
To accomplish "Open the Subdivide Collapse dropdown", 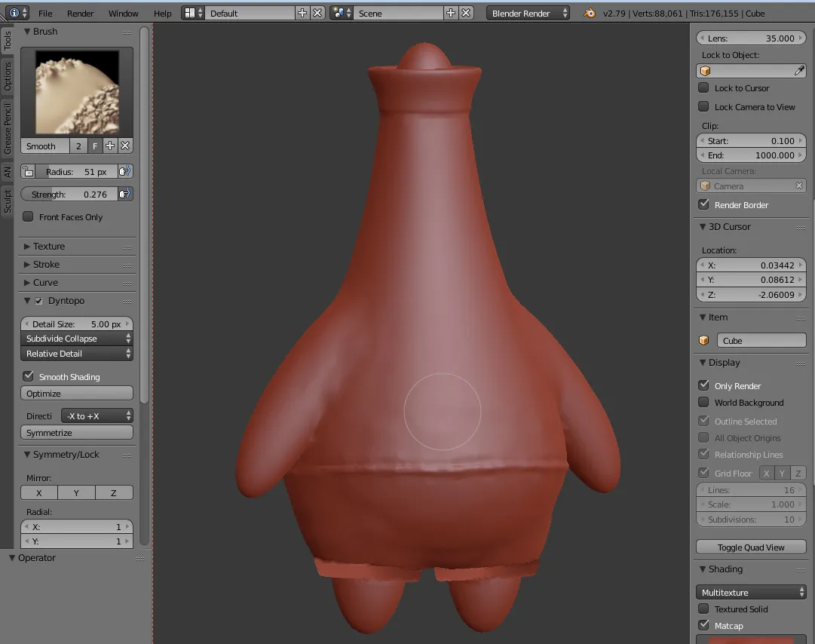I will click(x=77, y=339).
